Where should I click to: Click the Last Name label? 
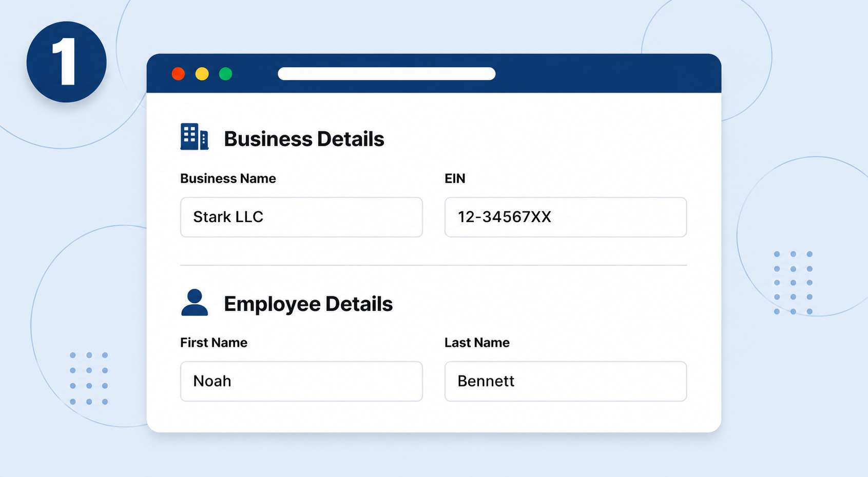point(477,343)
